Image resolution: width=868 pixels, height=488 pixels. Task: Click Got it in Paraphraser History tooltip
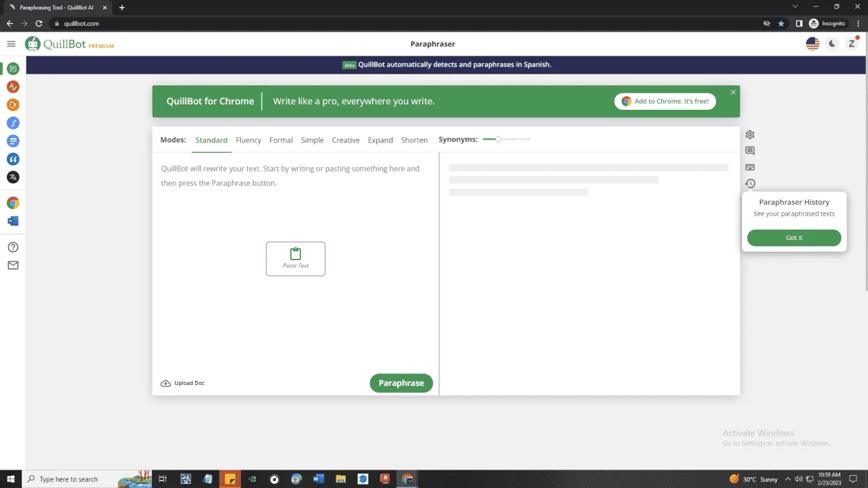tap(794, 238)
